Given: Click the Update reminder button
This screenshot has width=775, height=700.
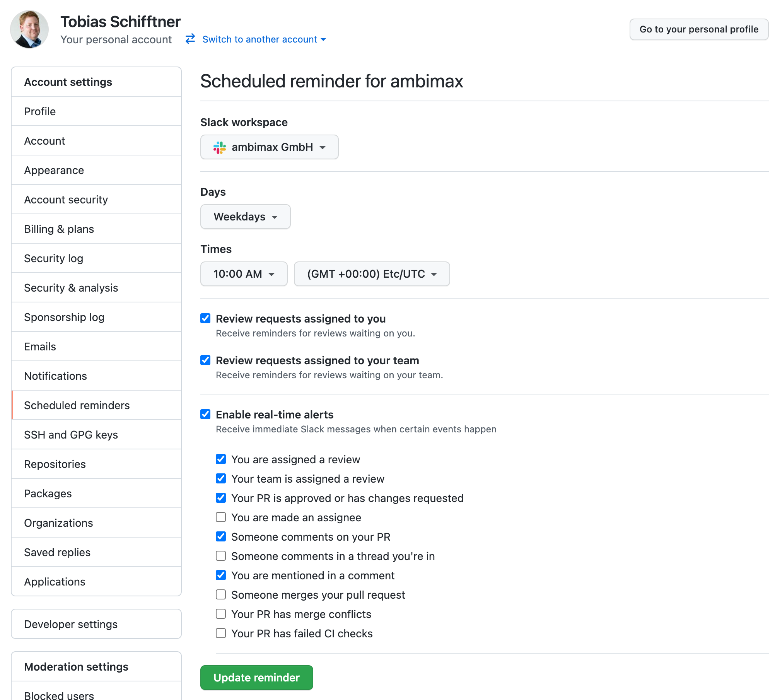Looking at the screenshot, I should coord(256,678).
